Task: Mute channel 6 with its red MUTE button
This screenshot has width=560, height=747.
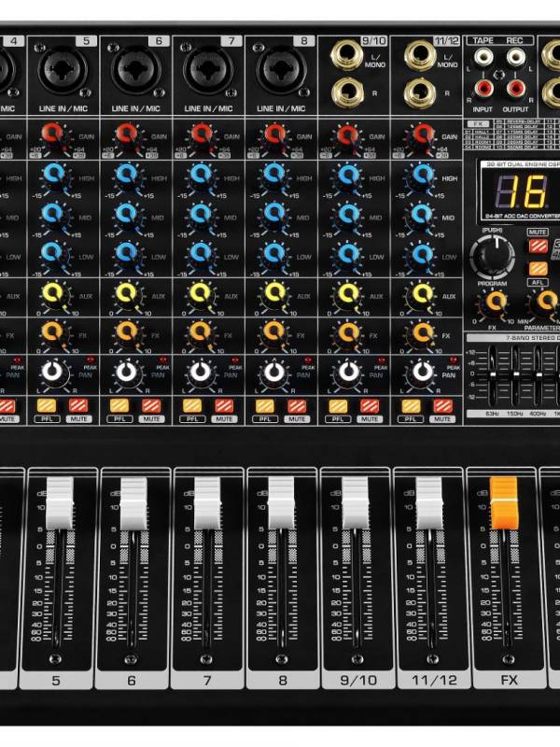Action: [150, 406]
